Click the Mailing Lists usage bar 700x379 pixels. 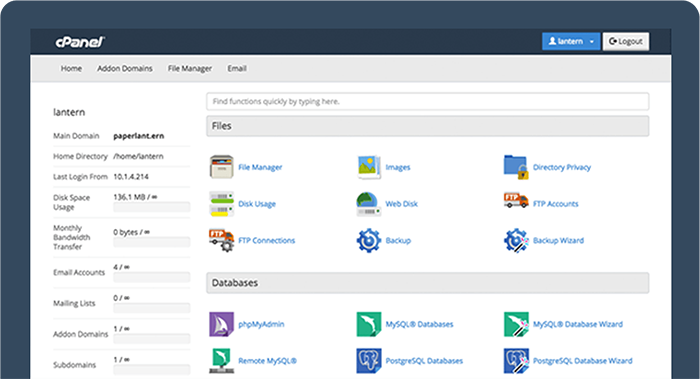coord(152,308)
